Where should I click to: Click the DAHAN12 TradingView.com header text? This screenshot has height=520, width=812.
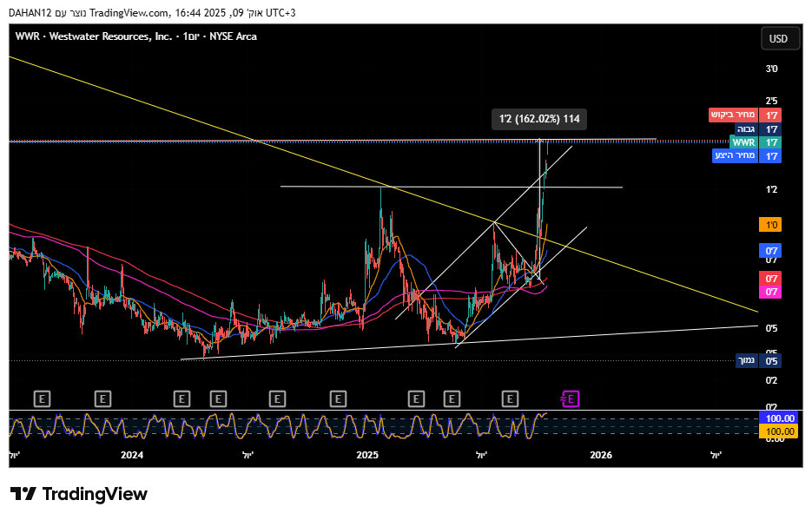pyautogui.click(x=152, y=13)
